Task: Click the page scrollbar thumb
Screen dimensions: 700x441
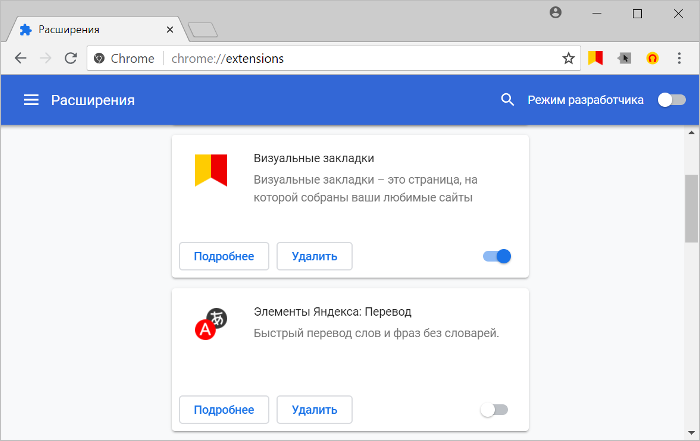Action: (691, 209)
